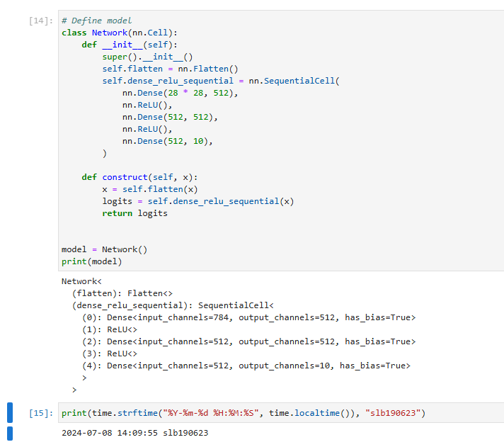Click the blue collapser bar beside cell 15 output
Screen dimensions: 504x447
pyautogui.click(x=10, y=433)
